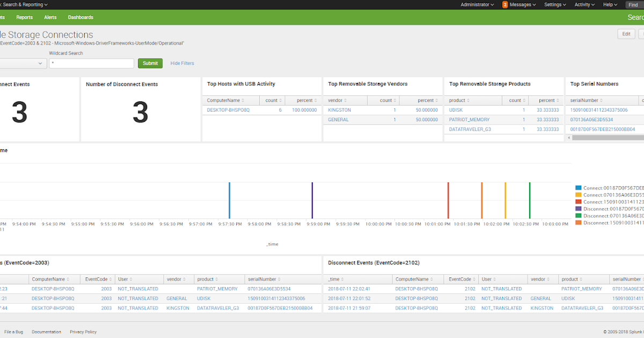Click Hide Filters to collapse the filter panel
Screen dimensions: 644x338
pyautogui.click(x=182, y=63)
